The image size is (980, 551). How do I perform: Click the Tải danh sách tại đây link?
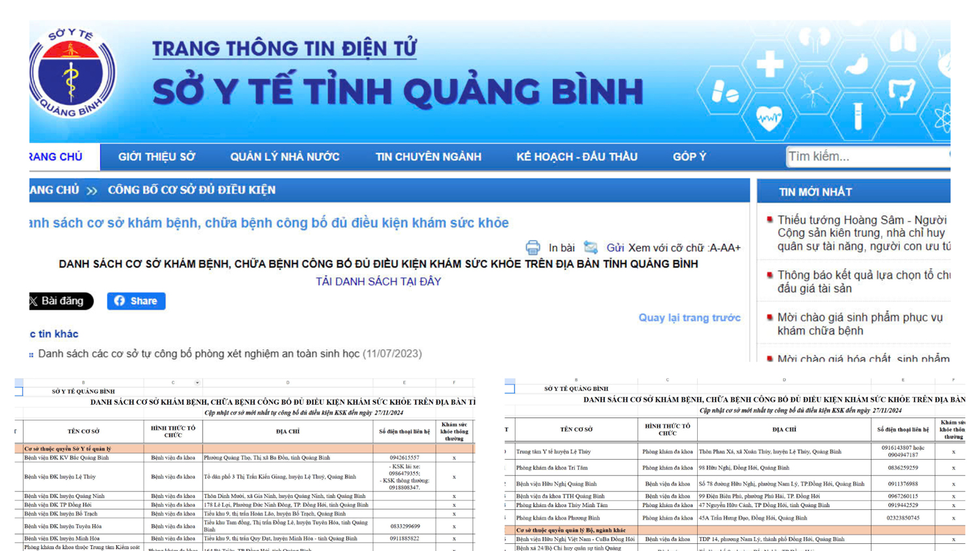(378, 281)
